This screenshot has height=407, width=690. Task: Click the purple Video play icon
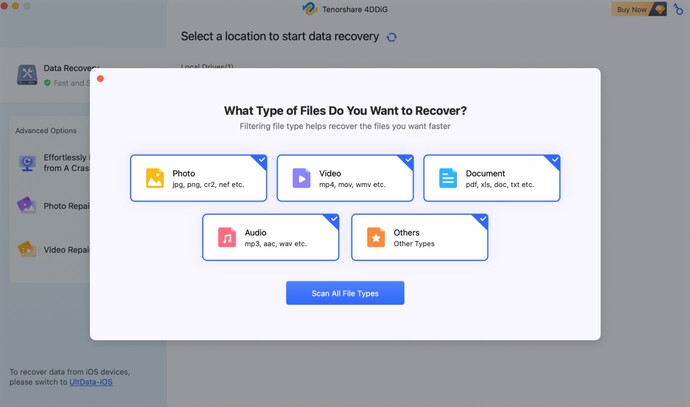coord(301,178)
